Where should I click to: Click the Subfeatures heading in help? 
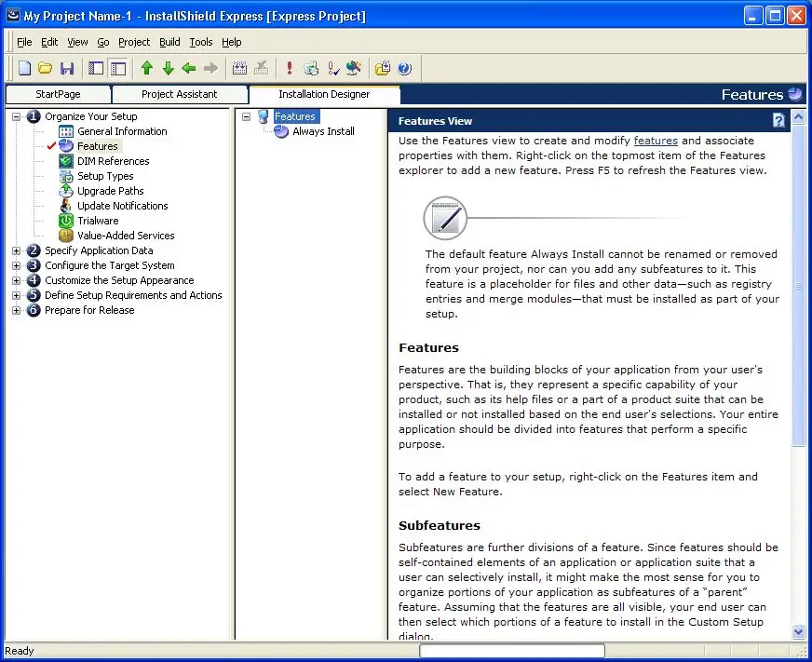pyautogui.click(x=440, y=526)
